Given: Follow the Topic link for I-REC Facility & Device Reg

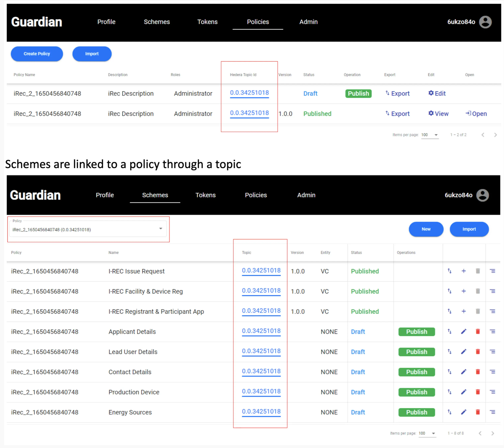Looking at the screenshot, I should coord(261,291).
